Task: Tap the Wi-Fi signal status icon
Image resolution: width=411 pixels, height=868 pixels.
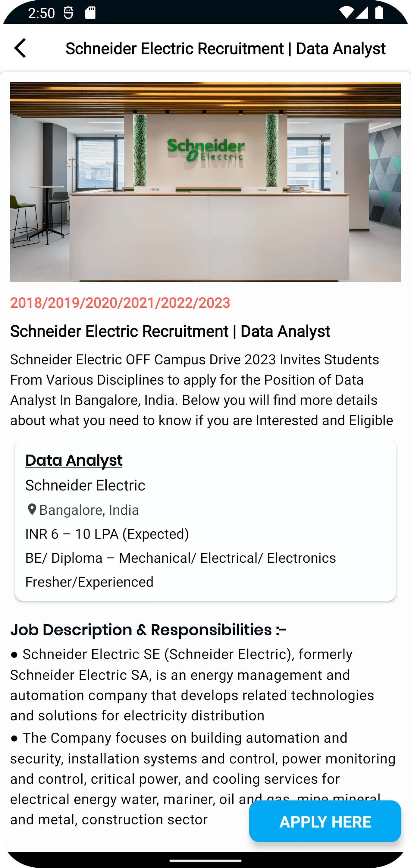Action: 346,13
